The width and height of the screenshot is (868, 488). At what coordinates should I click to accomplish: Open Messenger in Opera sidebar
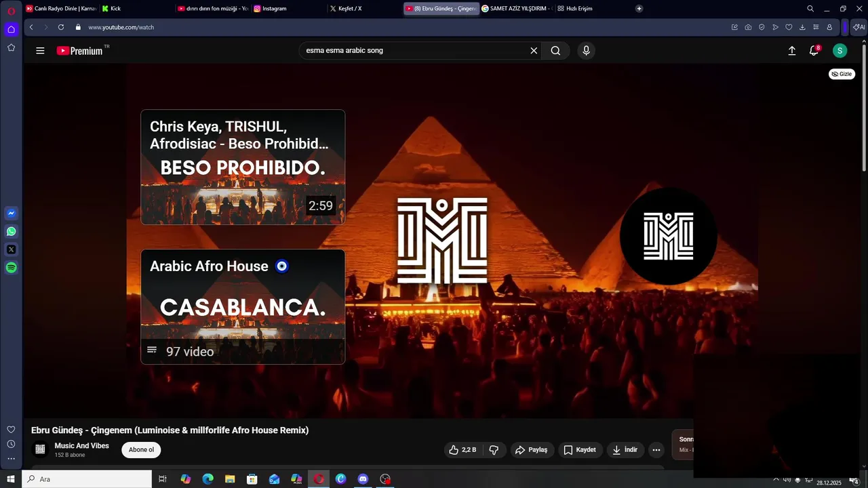tap(11, 213)
